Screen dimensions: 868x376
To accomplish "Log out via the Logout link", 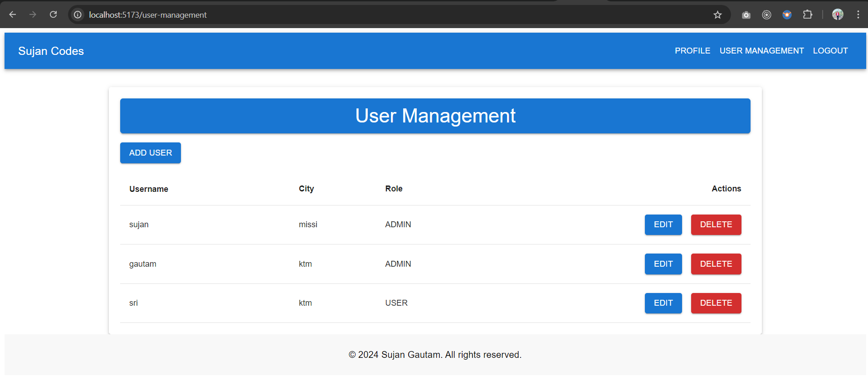I will click(x=830, y=51).
